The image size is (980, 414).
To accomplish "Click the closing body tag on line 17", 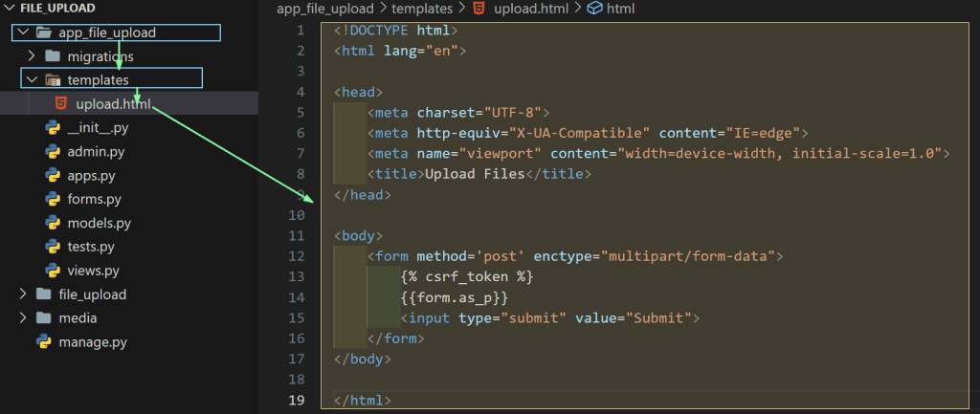I will [363, 360].
